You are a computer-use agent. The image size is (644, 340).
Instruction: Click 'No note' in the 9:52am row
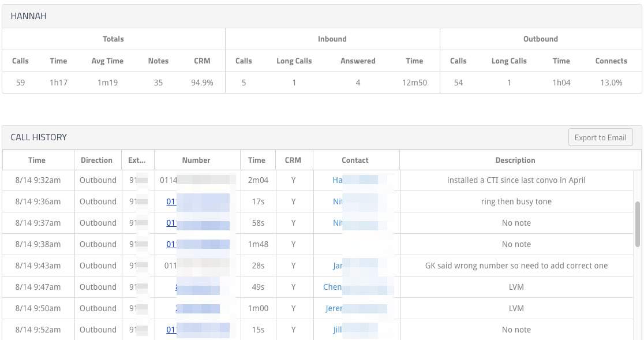pyautogui.click(x=516, y=330)
